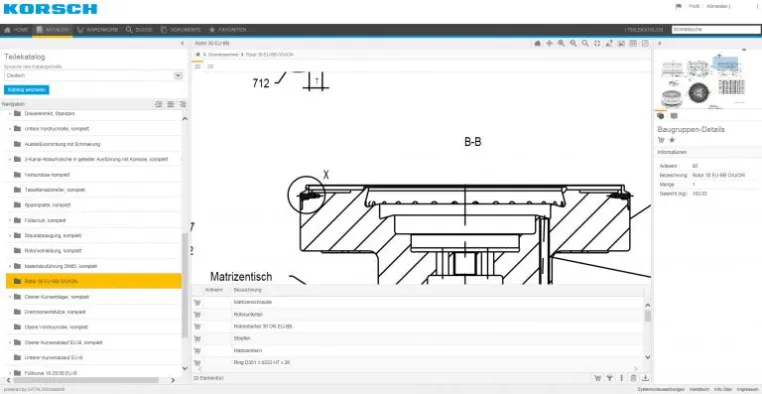Screen dimensions: 762x394
Task: Click the breadcrumb home icon
Action: coord(198,55)
